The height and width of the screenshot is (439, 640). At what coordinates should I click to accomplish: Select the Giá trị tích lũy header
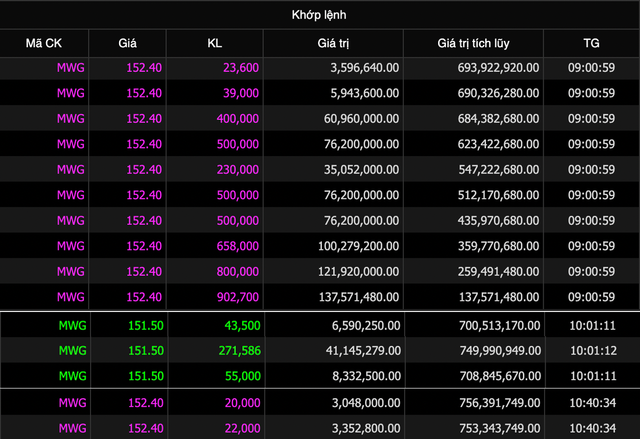point(473,44)
